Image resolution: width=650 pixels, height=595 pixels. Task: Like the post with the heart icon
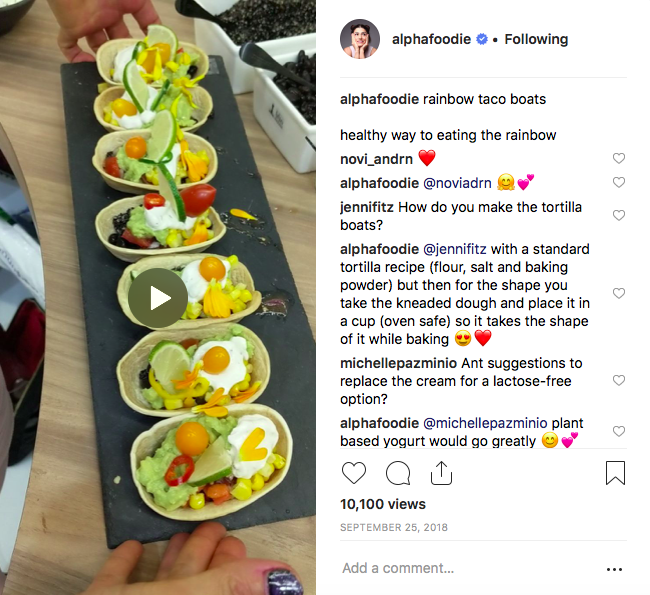pyautogui.click(x=354, y=473)
